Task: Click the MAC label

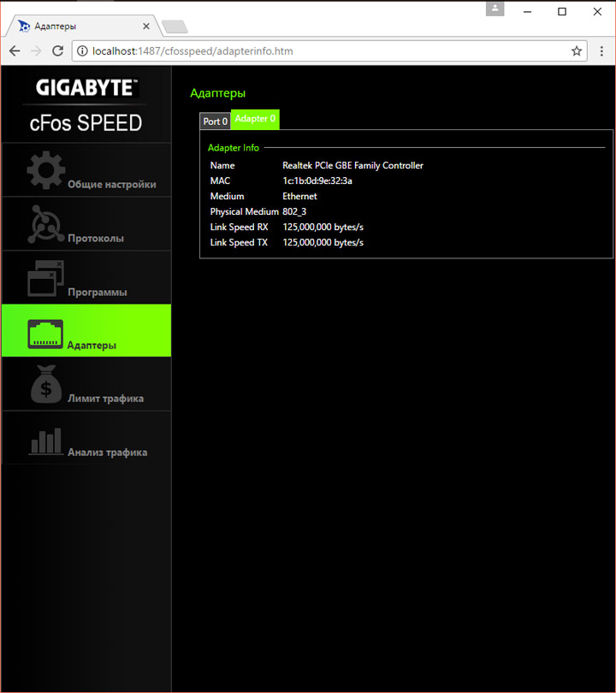Action: 220,181
